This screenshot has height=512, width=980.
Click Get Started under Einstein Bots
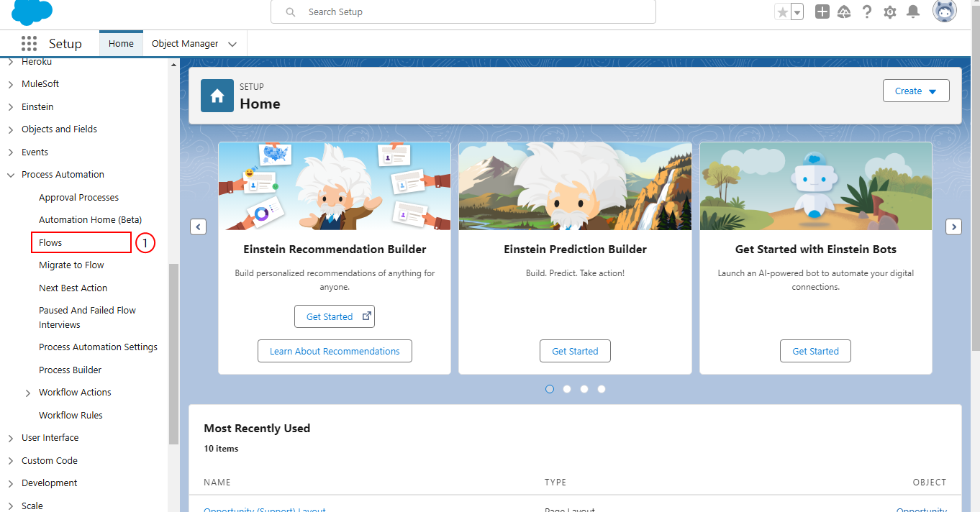point(815,351)
